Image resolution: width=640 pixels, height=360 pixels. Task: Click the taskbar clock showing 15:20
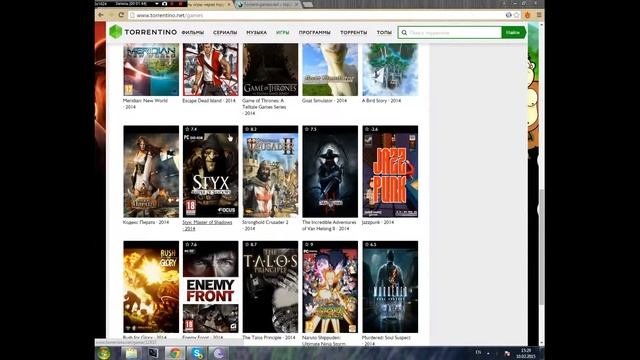pos(526,353)
